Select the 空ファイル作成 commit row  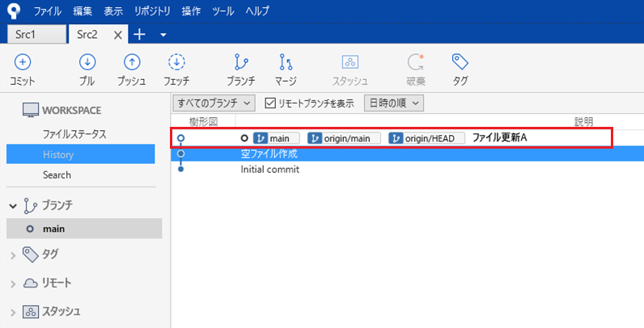pos(408,153)
